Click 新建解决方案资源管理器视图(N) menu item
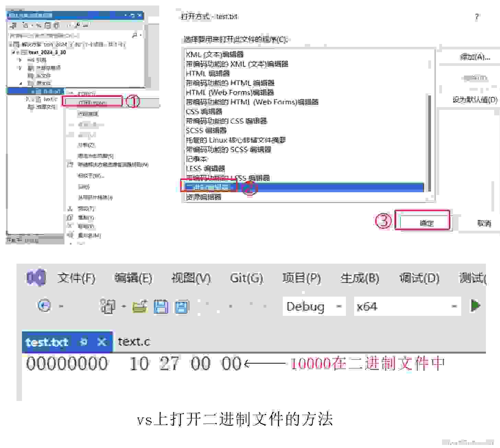 pyautogui.click(x=113, y=165)
